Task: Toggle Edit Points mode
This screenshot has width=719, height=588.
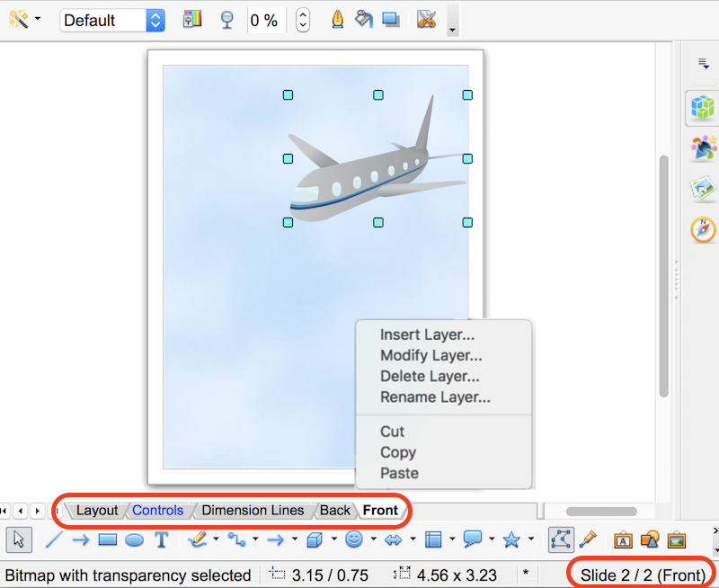Action: click(562, 540)
